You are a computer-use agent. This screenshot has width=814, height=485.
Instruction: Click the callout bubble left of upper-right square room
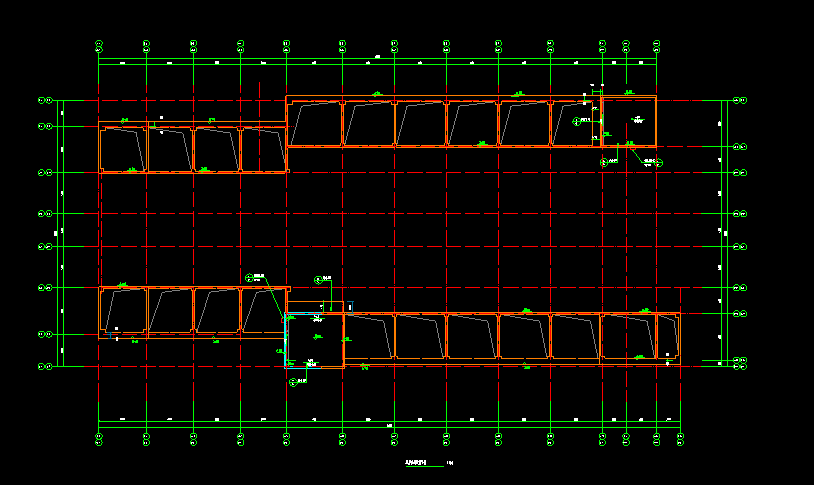point(576,122)
